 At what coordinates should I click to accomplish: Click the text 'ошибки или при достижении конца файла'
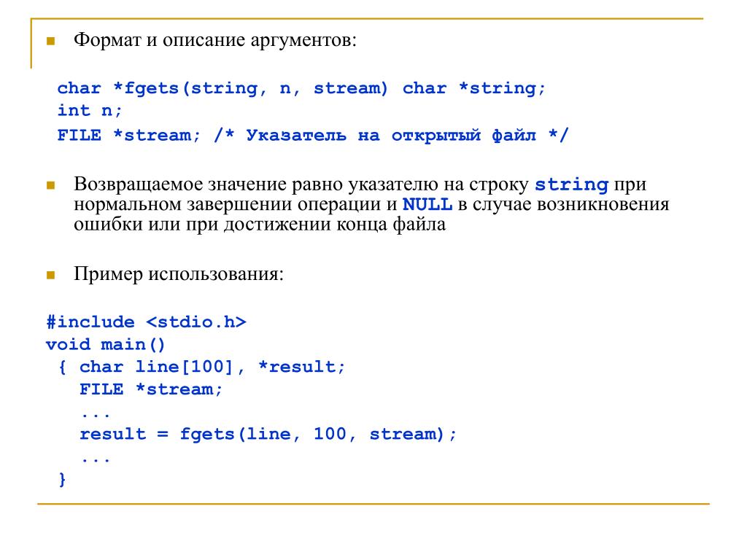point(260,225)
